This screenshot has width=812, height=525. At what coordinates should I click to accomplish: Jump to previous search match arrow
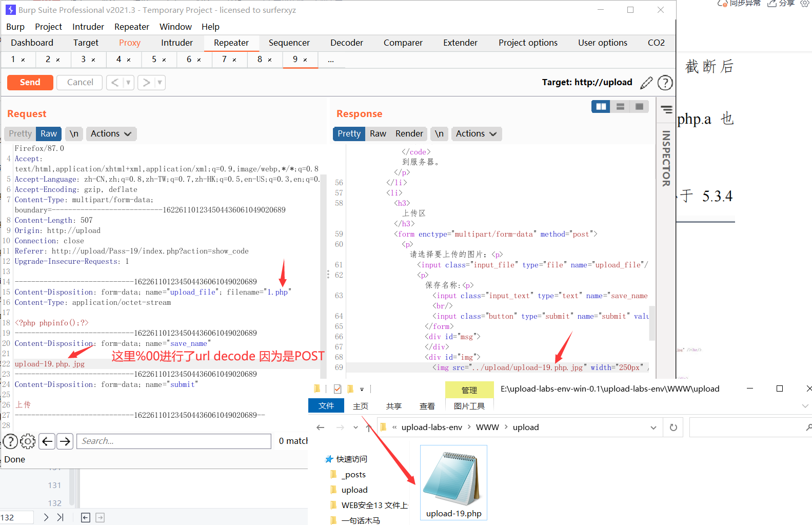click(x=47, y=441)
